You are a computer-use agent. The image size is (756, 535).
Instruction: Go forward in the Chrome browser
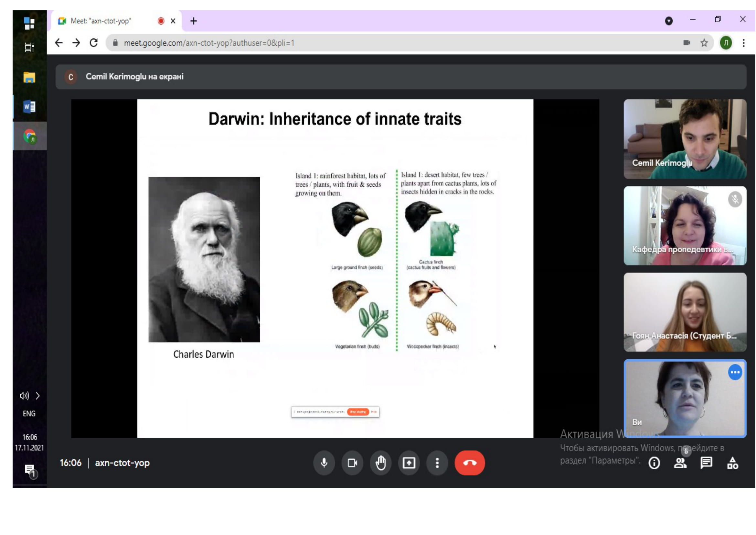[x=76, y=43]
